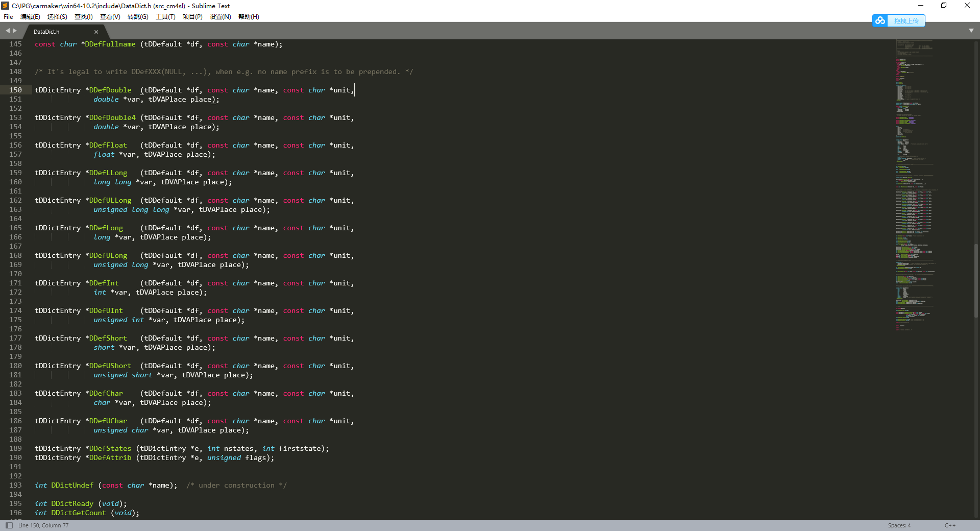Click line number 145 in the gutter

pos(15,44)
